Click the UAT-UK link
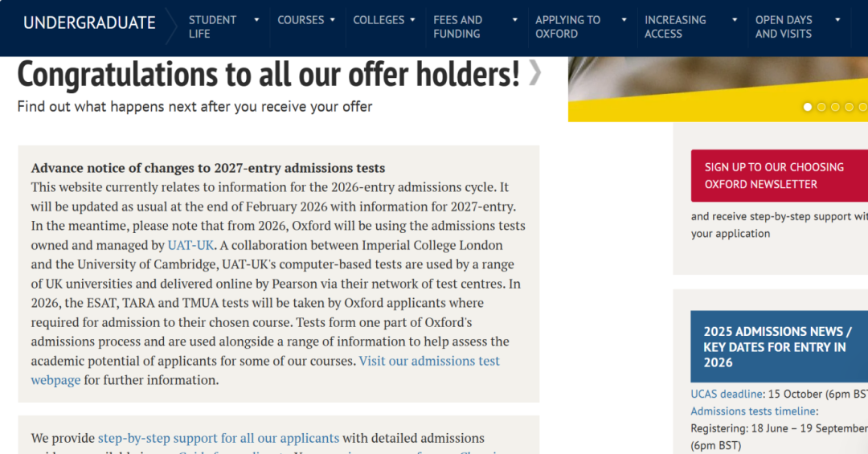 pos(190,245)
